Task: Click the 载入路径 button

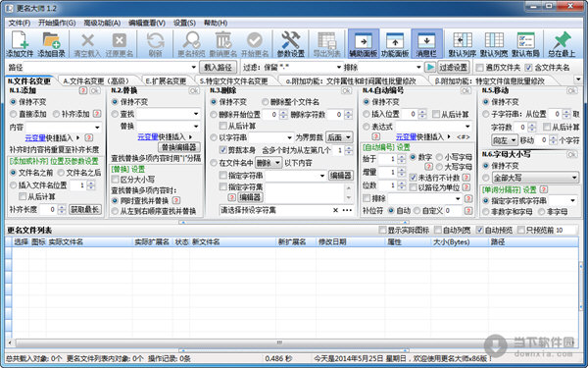Action: pyautogui.click(x=218, y=68)
